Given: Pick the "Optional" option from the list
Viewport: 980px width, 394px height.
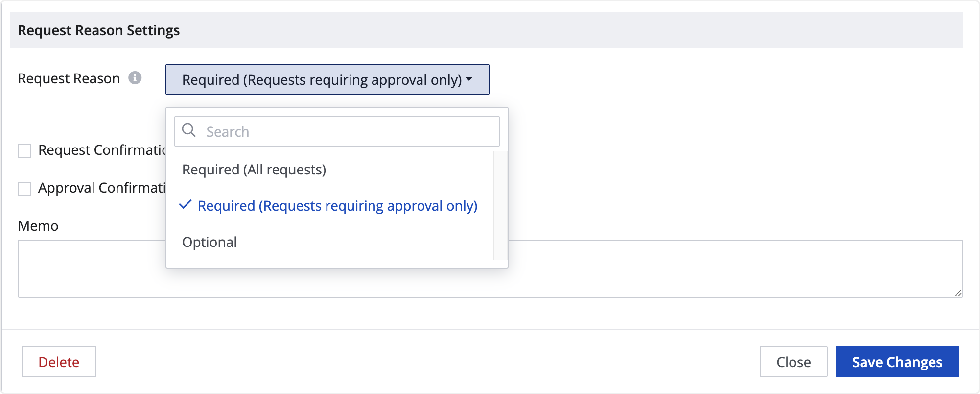Looking at the screenshot, I should click(210, 242).
